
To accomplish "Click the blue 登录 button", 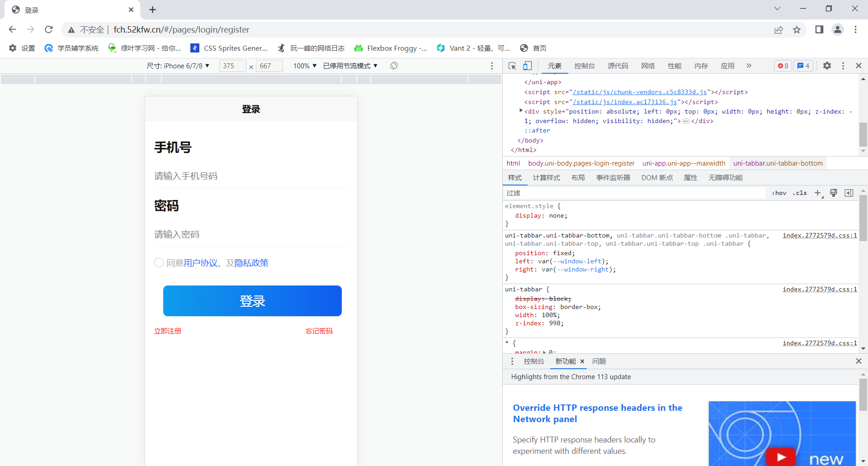I will [252, 301].
